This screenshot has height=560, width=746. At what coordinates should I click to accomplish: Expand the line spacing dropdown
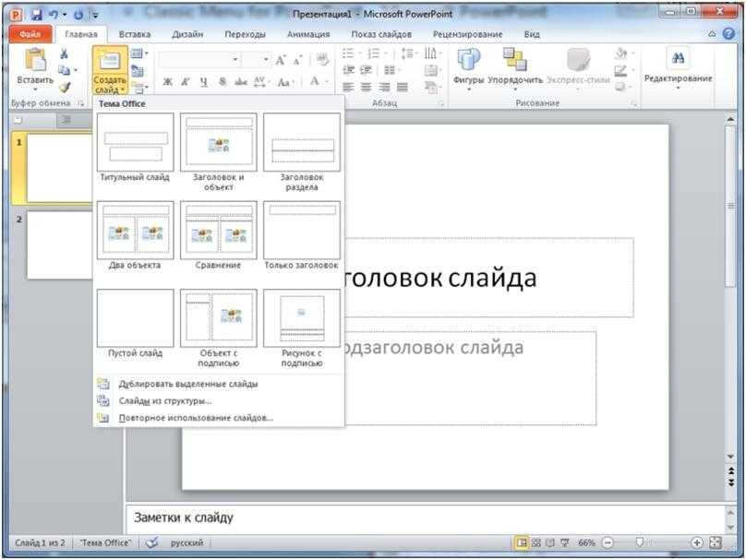click(408, 54)
